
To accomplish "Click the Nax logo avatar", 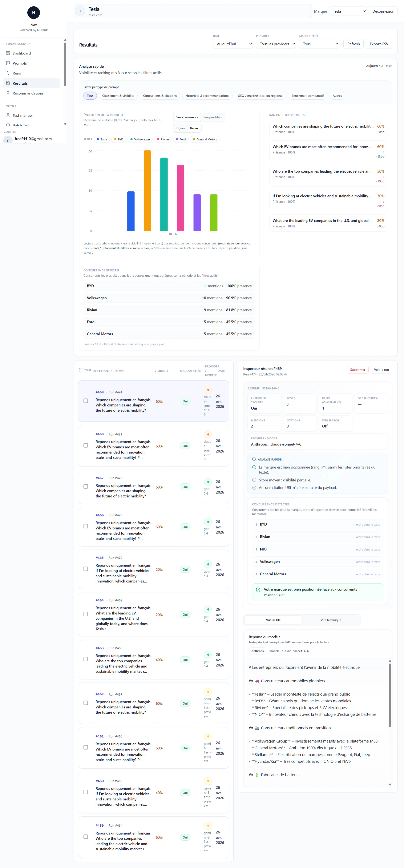I will pyautogui.click(x=33, y=13).
